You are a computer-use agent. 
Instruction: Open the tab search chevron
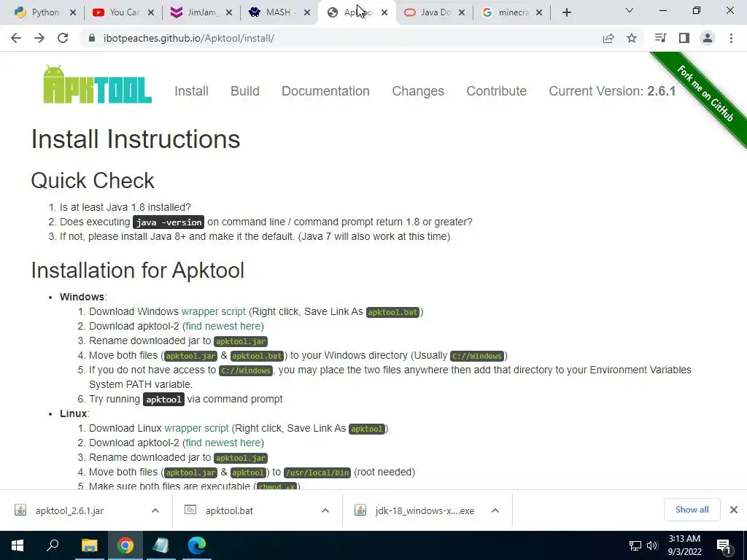click(x=630, y=10)
